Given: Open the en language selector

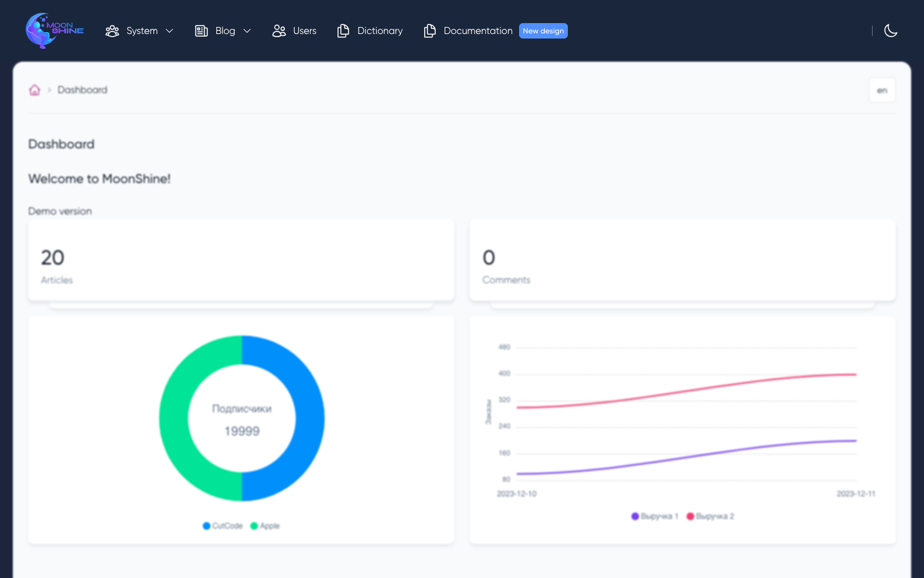Looking at the screenshot, I should click(882, 91).
